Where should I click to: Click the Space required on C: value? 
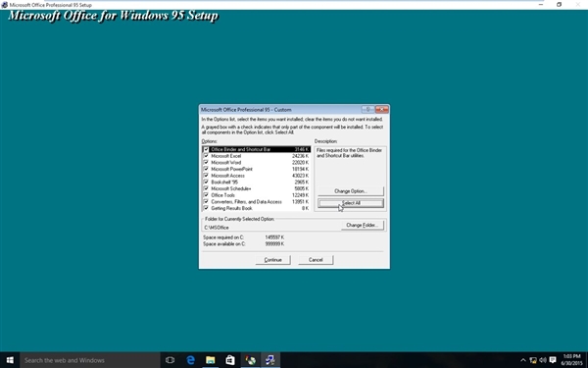click(x=274, y=237)
